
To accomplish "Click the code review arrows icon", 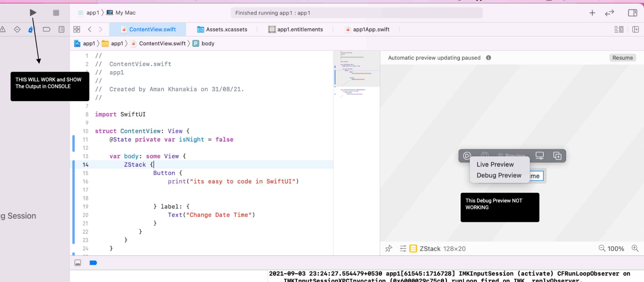I will (609, 13).
